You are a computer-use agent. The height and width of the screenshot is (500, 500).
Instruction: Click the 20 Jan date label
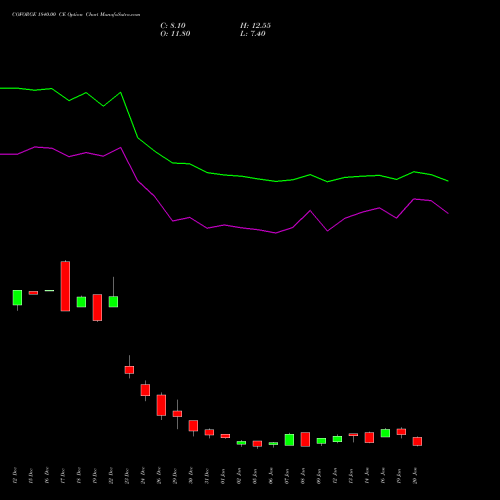(414, 476)
